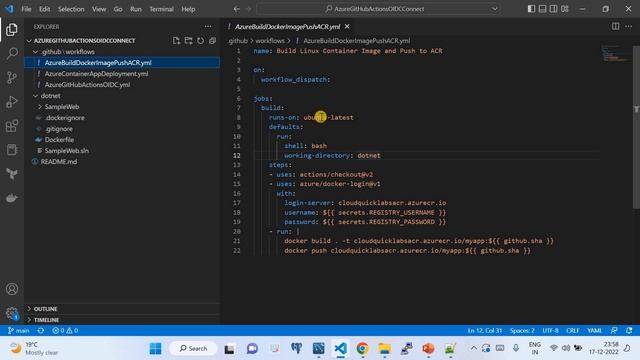Open errors and warnings count in status bar

(65, 330)
